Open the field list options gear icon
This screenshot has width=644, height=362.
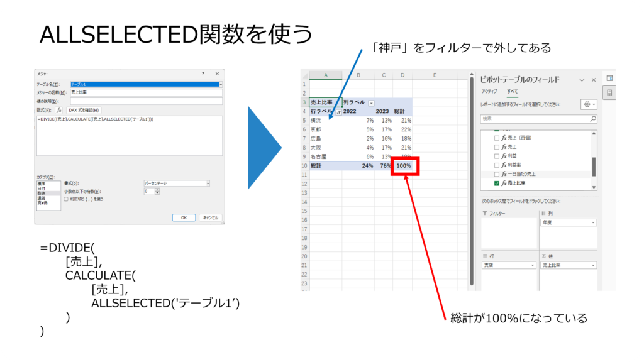tap(585, 104)
